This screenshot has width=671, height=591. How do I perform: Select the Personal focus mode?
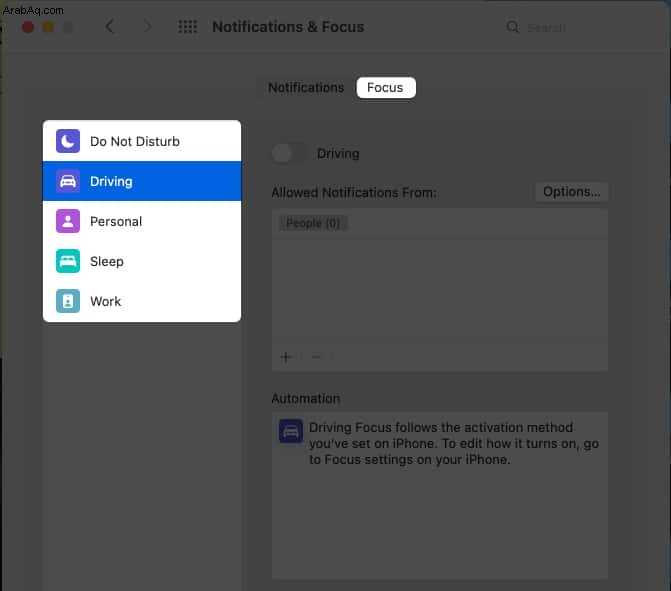(x=142, y=221)
